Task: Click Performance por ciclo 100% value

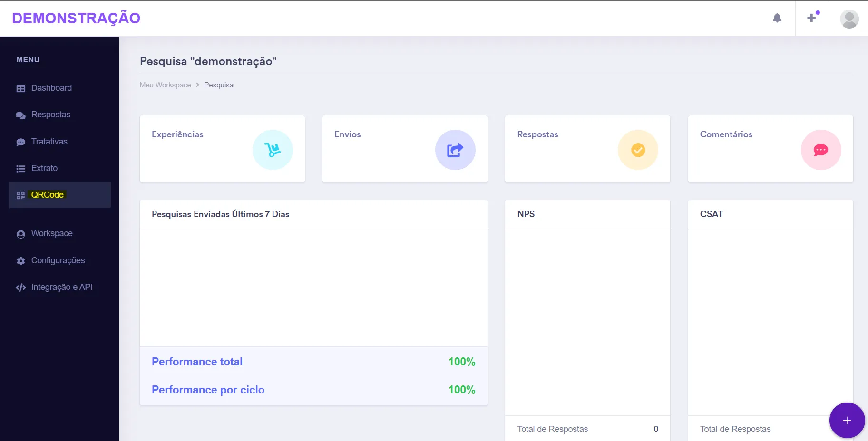Action: tap(462, 390)
